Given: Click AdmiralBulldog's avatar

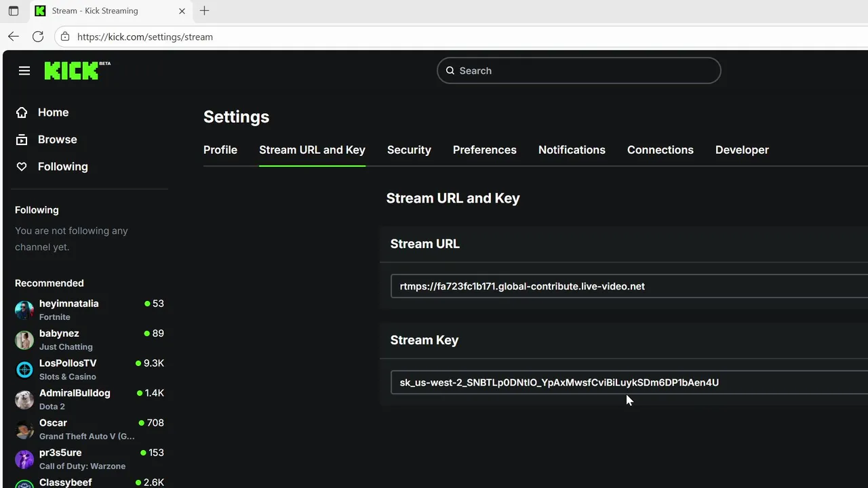Looking at the screenshot, I should [x=24, y=400].
